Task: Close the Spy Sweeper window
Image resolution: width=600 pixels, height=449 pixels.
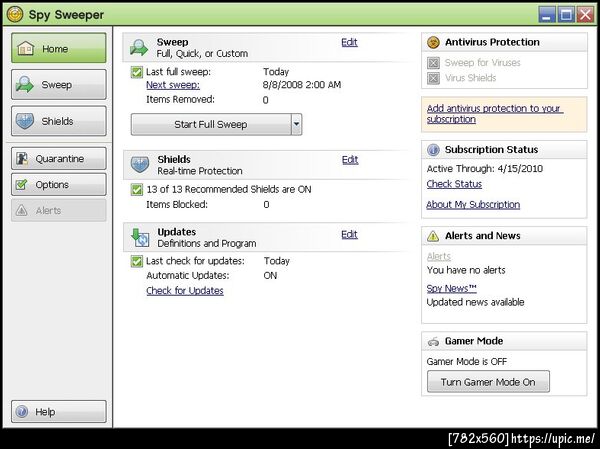Action: [x=586, y=15]
